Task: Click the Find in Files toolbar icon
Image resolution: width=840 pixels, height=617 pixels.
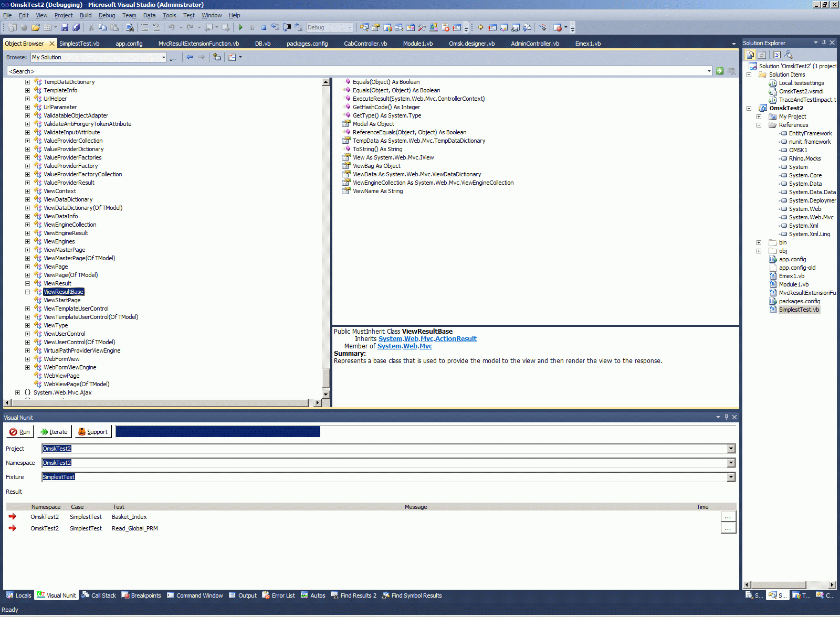Action: click(x=130, y=27)
